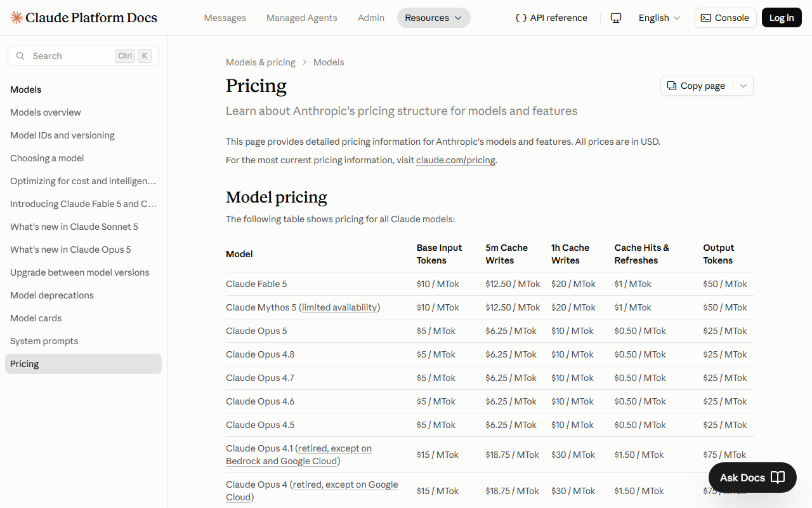
Task: Click the Log in button
Action: pos(782,18)
